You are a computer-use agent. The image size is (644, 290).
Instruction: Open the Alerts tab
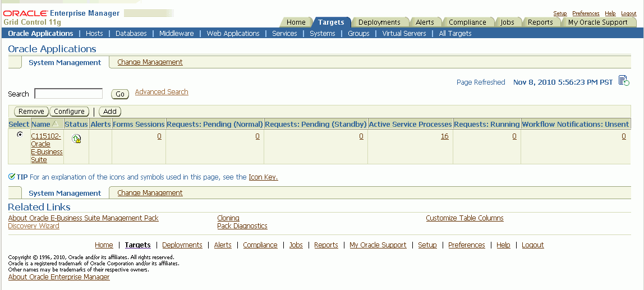[x=425, y=22]
